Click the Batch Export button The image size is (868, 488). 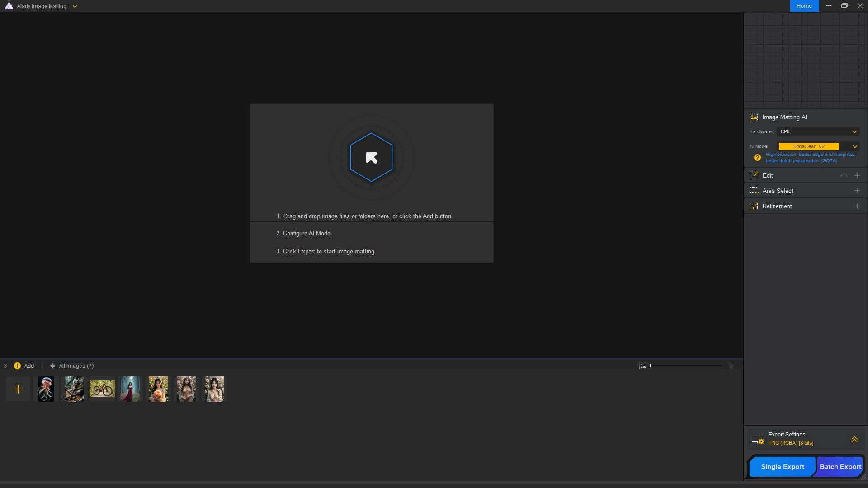point(840,467)
